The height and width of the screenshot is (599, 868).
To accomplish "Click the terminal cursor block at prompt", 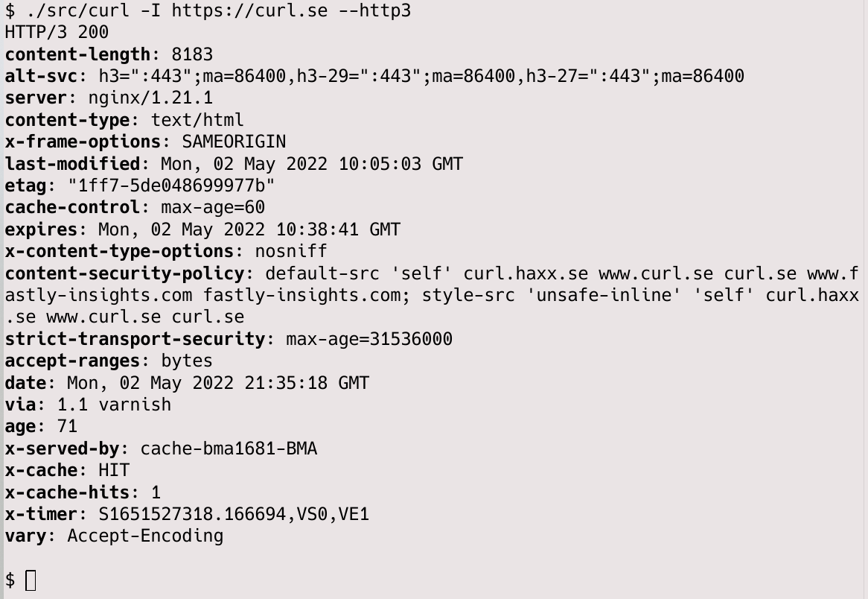I will (31, 580).
